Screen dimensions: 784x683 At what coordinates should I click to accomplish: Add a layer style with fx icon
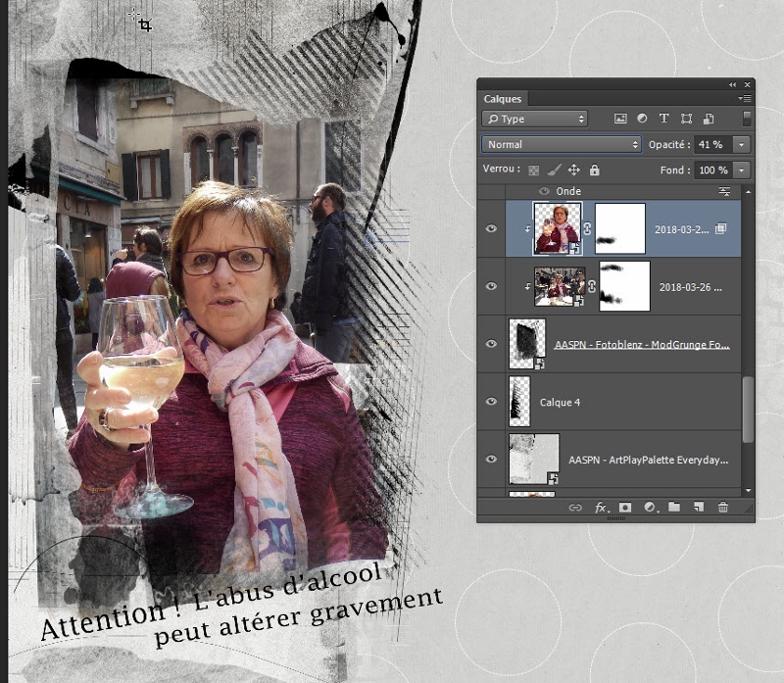click(601, 508)
